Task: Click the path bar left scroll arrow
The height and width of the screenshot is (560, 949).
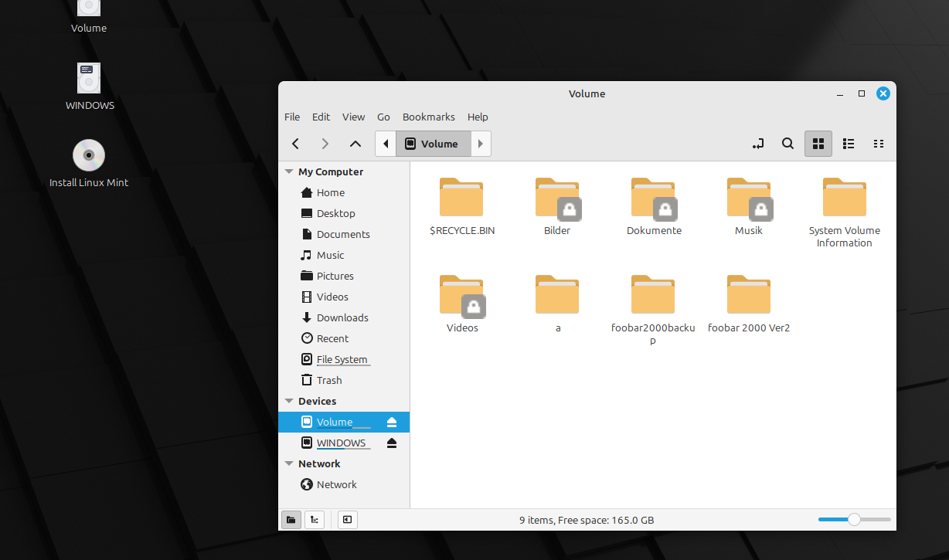Action: click(386, 144)
